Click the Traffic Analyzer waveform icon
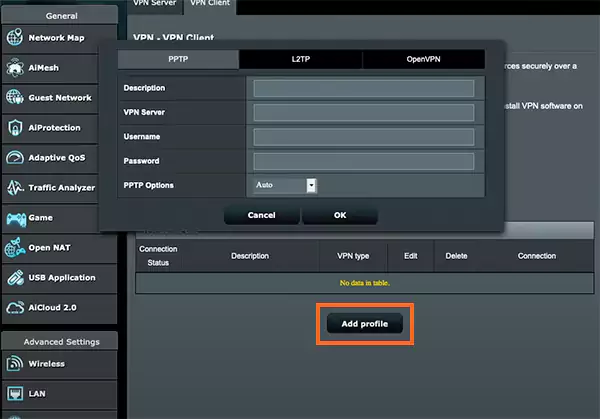Viewport: 600px width, 419px height. click(15, 187)
